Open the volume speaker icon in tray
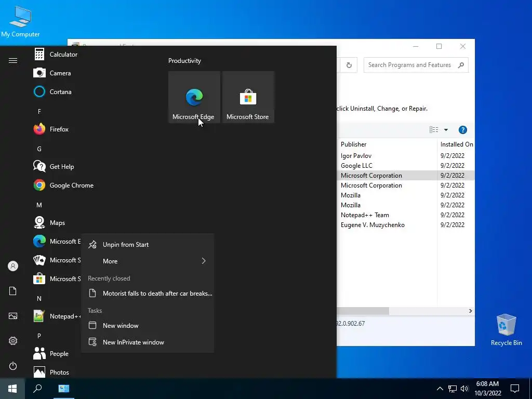The image size is (532, 399). click(464, 389)
